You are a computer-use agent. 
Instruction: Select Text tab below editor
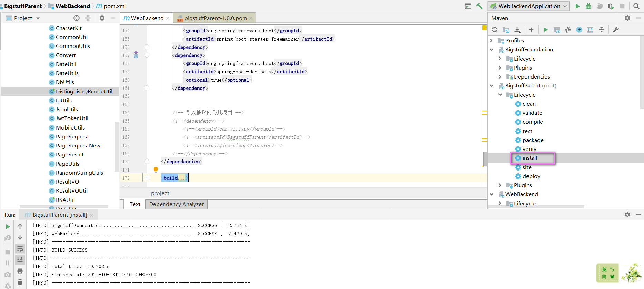point(135,204)
